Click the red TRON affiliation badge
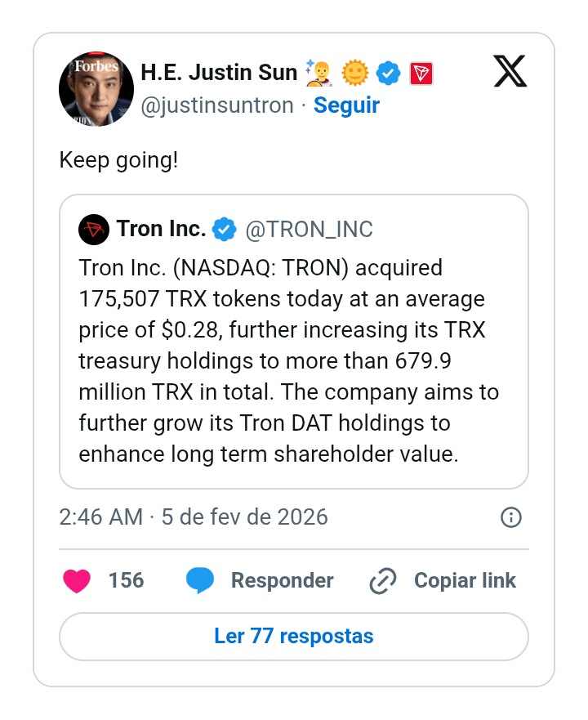The width and height of the screenshot is (588, 720). click(421, 74)
